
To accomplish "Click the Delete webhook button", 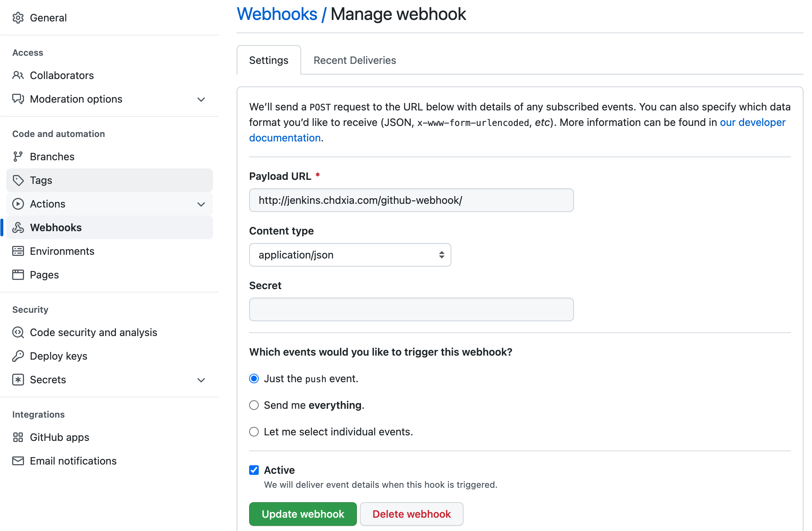I will click(412, 514).
